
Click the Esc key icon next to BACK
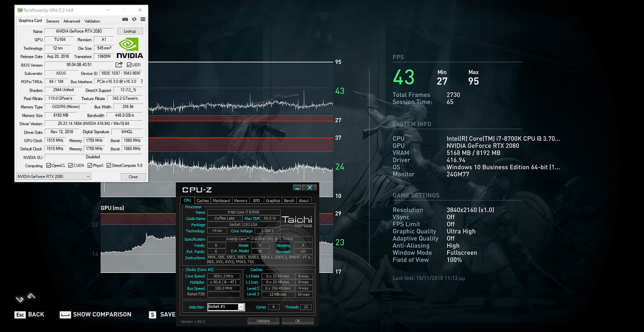(x=20, y=315)
